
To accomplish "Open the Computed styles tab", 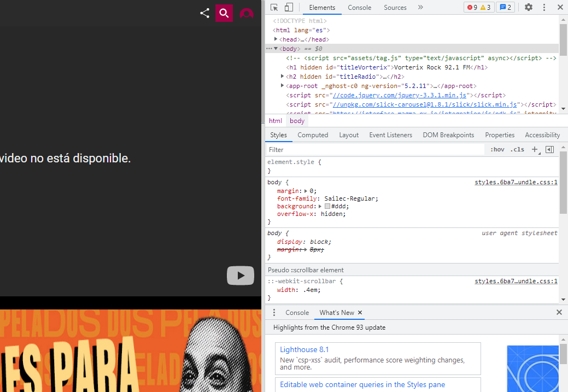I will pos(313,135).
